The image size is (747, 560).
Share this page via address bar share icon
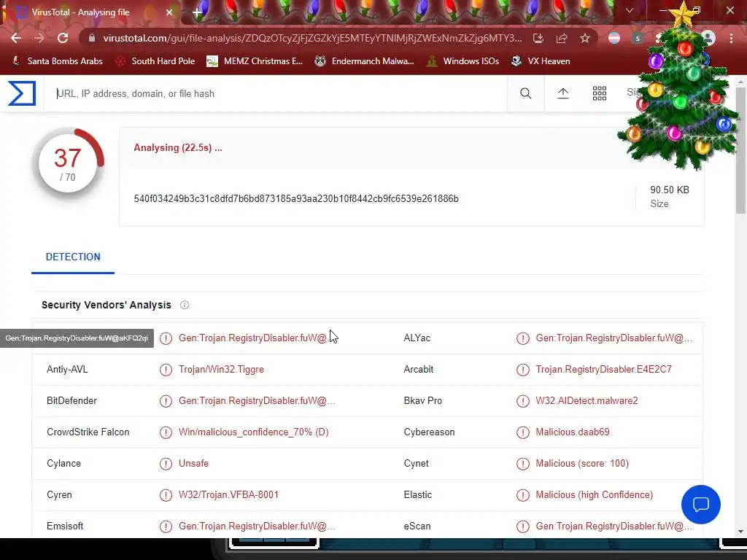[x=562, y=38]
